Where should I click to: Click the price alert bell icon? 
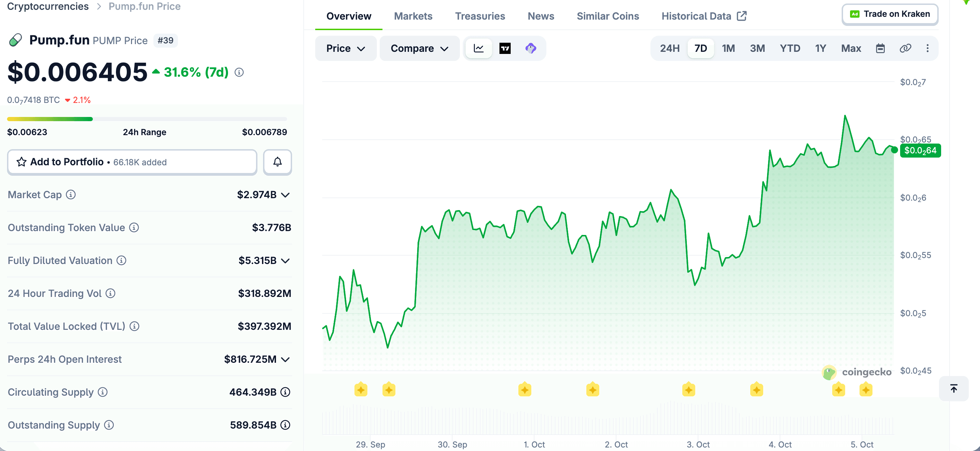pyautogui.click(x=277, y=162)
